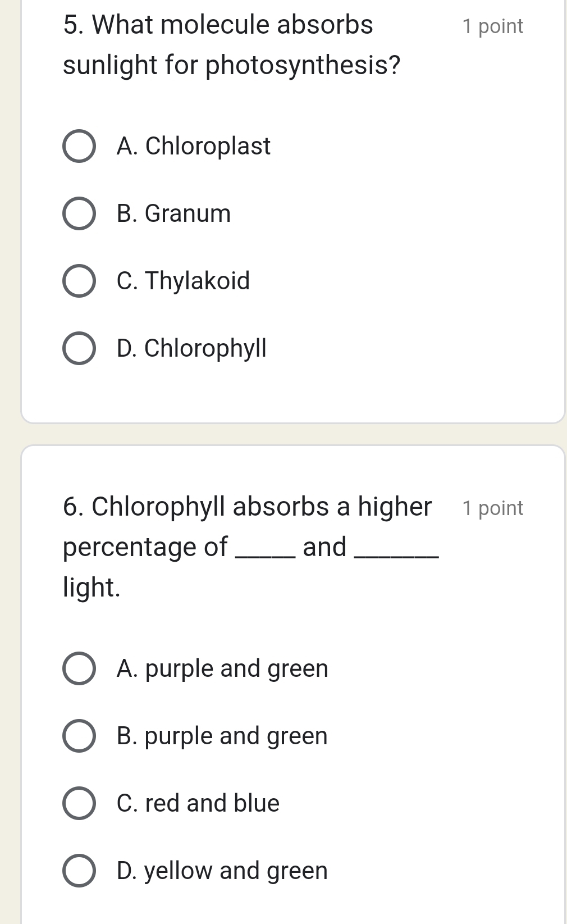Tap the "D. Chlorophyll" option label
The image size is (567, 924).
point(191,348)
